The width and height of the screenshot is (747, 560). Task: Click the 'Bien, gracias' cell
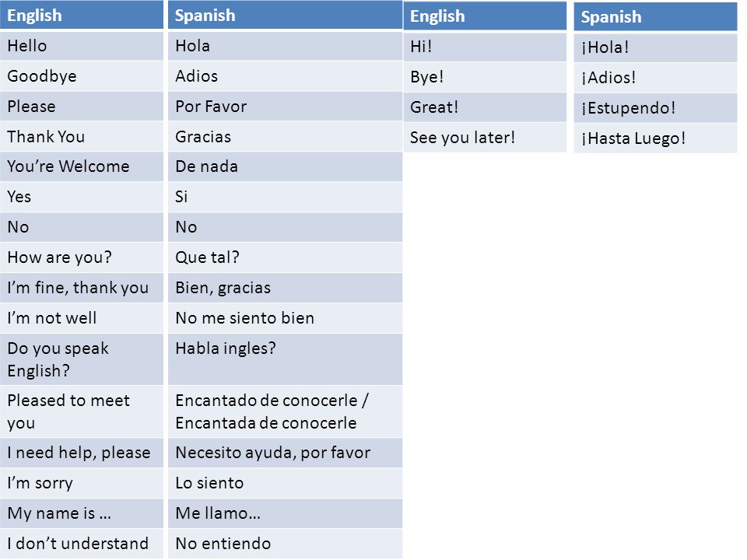point(285,288)
